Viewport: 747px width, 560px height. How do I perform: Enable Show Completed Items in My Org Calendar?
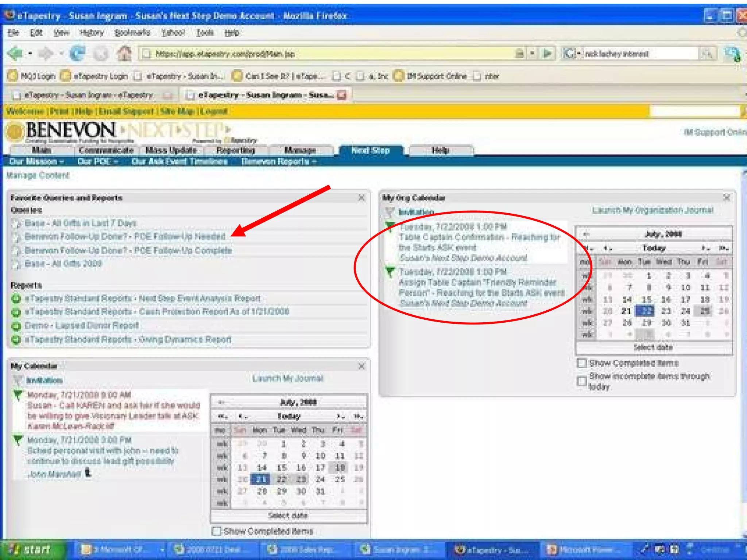(x=582, y=363)
